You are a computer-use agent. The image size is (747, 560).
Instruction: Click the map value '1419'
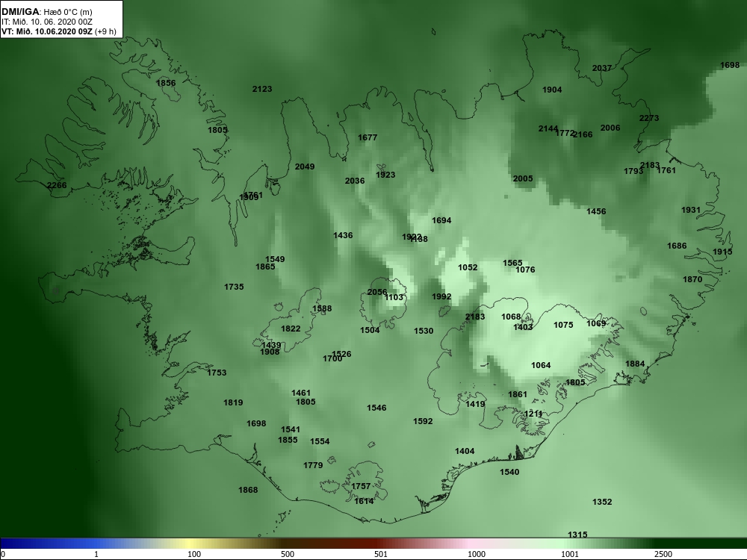(475, 404)
